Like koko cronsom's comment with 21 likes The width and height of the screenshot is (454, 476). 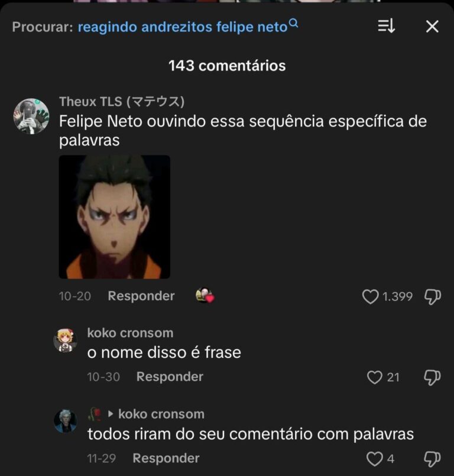[x=374, y=377]
